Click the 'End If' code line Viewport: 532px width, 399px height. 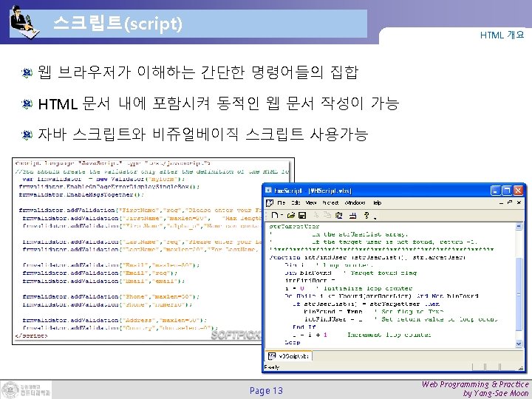[304, 327]
